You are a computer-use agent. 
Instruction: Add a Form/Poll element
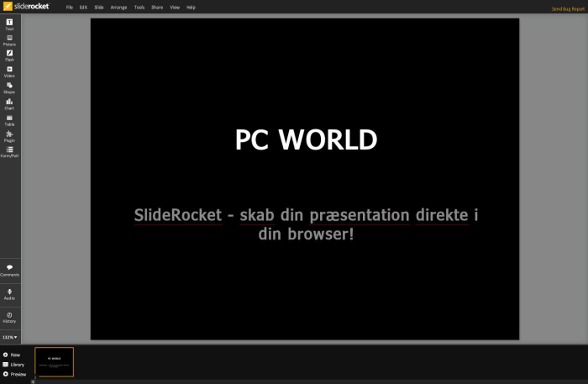(9, 152)
